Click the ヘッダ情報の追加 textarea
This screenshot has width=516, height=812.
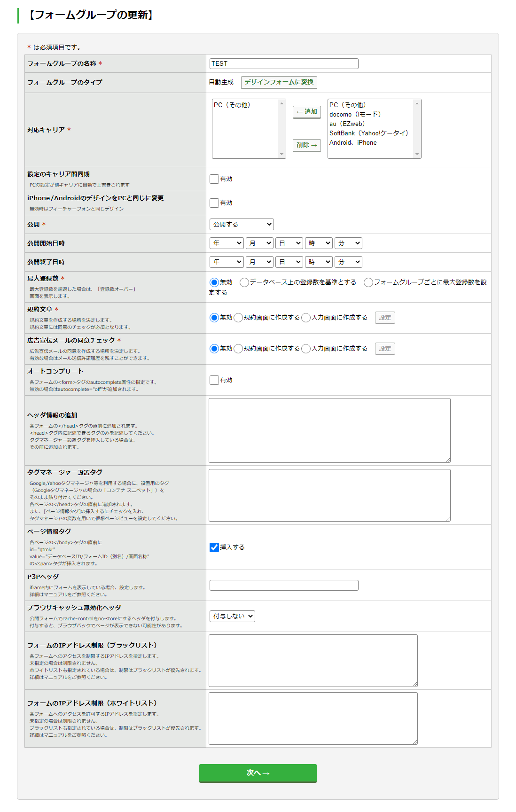329,430
